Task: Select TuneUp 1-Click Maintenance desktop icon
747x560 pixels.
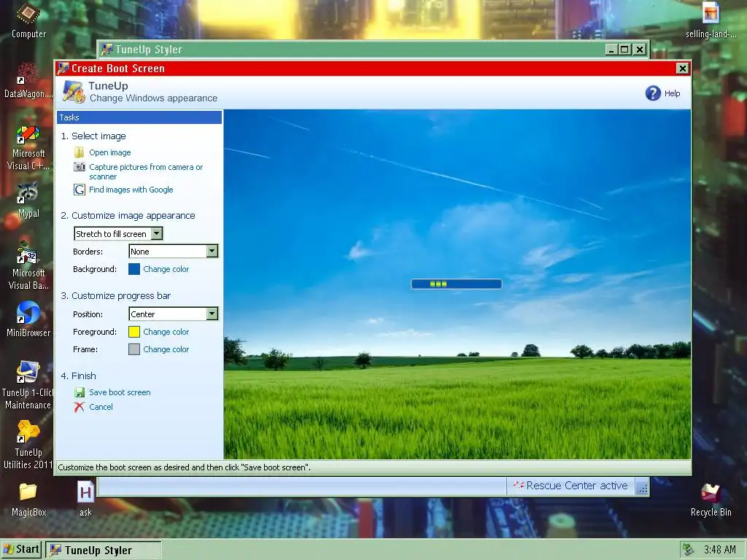Action: (28, 385)
